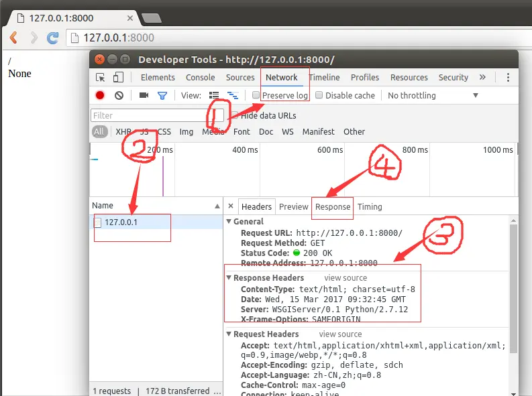Viewport: 532px width, 396px height.
Task: Switch to the Profiles tab
Action: (x=365, y=78)
